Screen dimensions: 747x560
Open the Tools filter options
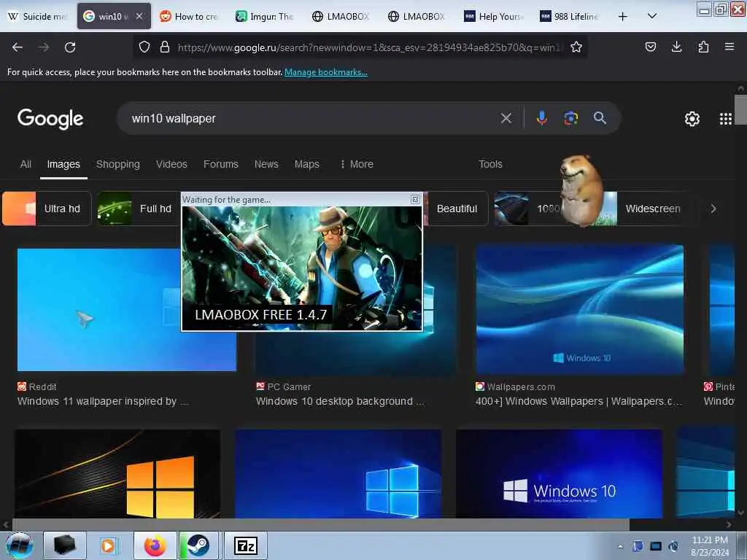pos(490,164)
